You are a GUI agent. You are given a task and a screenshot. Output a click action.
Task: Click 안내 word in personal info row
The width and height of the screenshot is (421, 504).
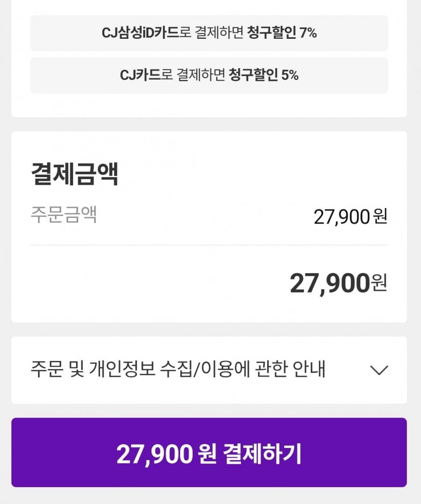pos(309,369)
